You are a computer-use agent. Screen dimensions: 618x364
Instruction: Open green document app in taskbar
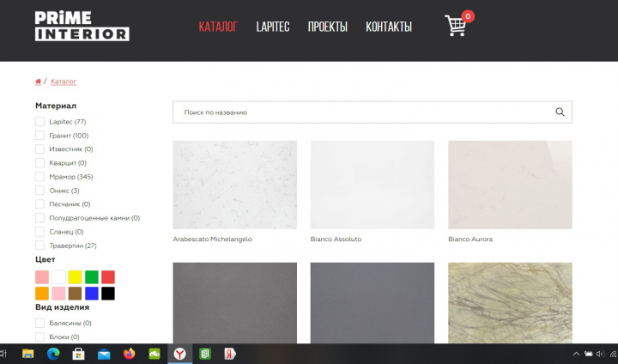pos(205,354)
